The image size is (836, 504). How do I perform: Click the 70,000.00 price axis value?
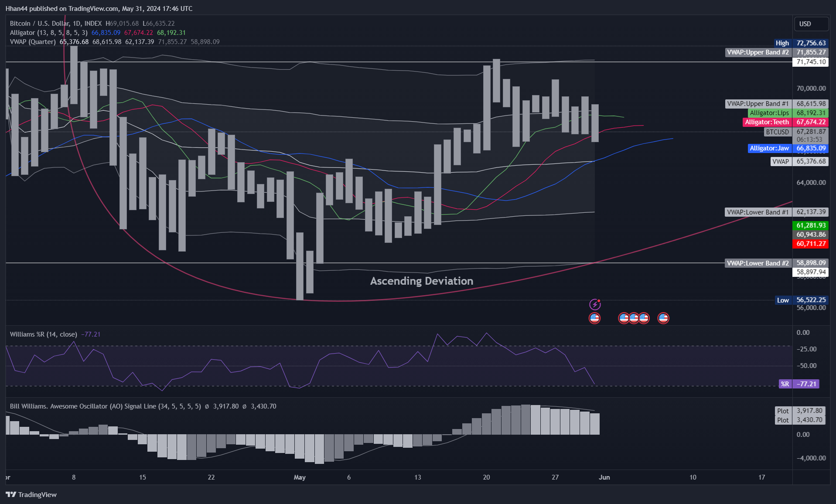click(811, 89)
